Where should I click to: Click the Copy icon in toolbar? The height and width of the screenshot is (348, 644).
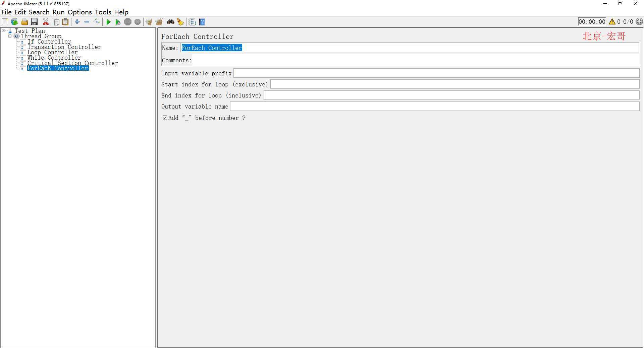click(56, 22)
